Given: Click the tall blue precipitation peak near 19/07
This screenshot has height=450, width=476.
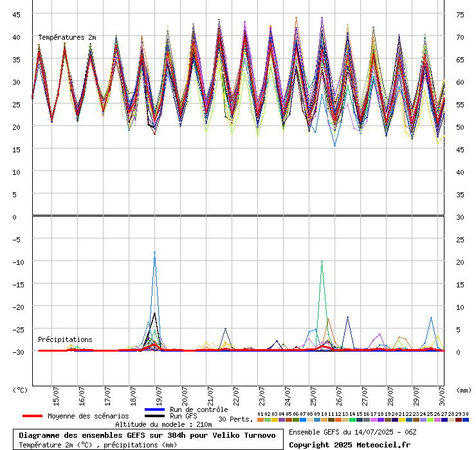Looking at the screenshot, I should tap(154, 253).
